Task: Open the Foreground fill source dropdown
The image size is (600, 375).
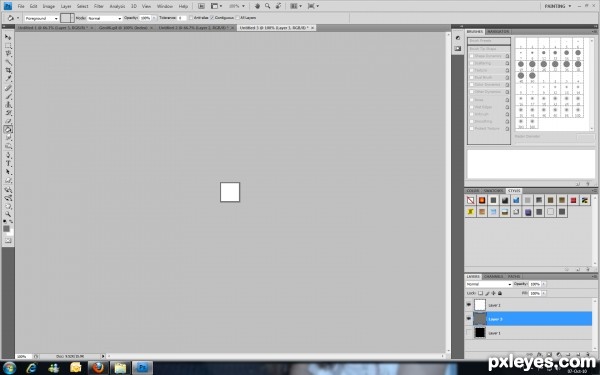Action: click(x=41, y=18)
